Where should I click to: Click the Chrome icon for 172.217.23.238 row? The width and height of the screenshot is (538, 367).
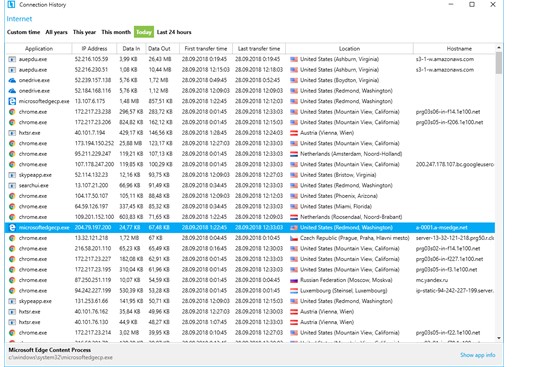12,112
